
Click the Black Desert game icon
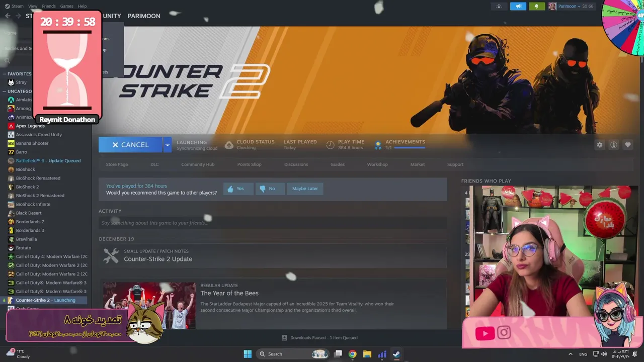pos(11,213)
